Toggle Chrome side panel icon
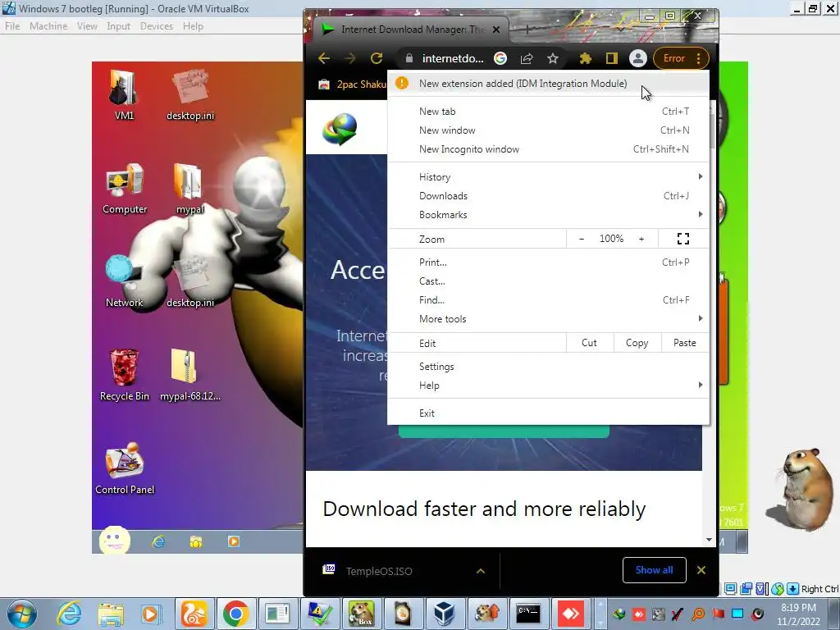Viewport: 840px width, 630px height. click(x=611, y=58)
